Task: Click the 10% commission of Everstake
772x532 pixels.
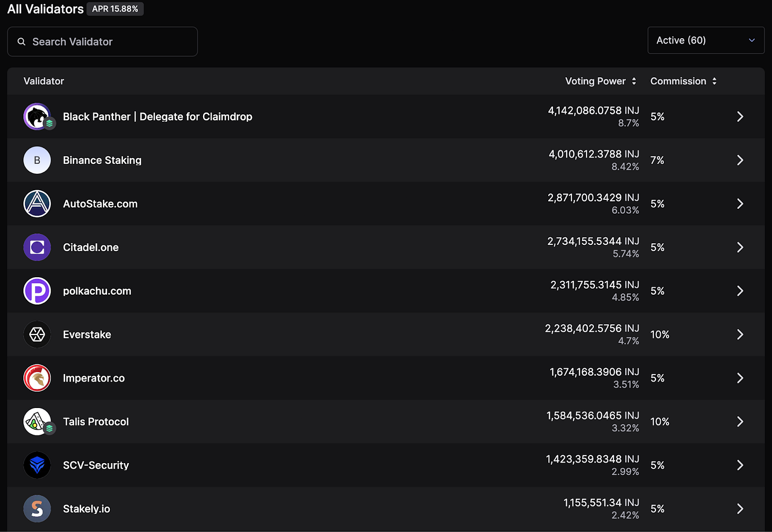Action: point(660,334)
